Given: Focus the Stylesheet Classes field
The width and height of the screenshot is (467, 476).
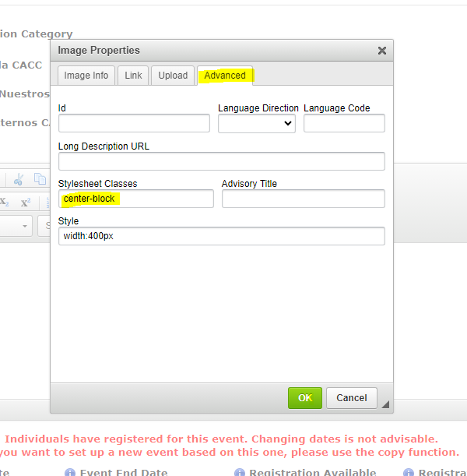Looking at the screenshot, I should point(135,199).
